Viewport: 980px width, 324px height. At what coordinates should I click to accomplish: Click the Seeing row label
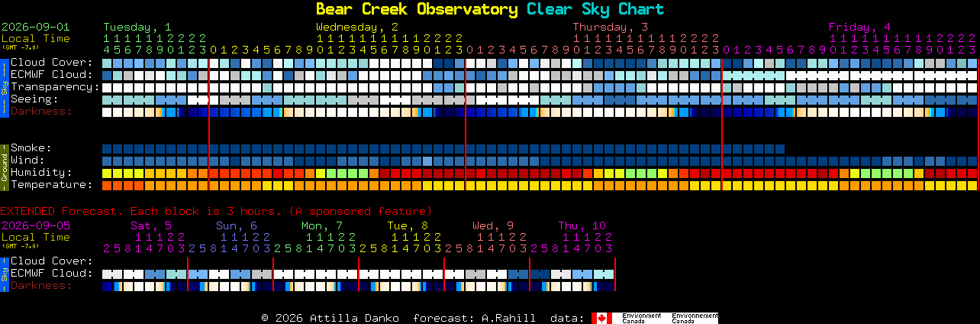[x=34, y=99]
